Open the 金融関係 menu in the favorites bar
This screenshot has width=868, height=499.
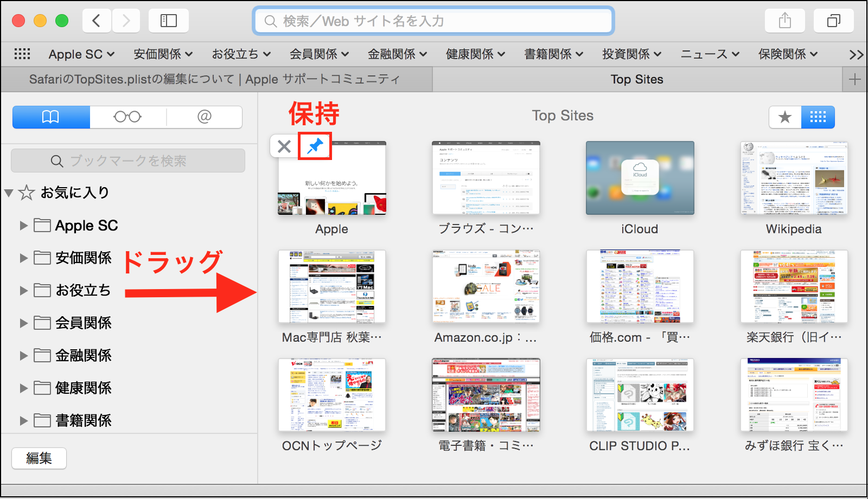398,54
